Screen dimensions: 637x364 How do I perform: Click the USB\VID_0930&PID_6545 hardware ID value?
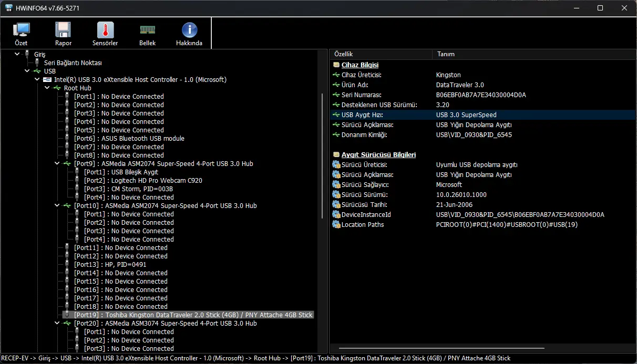coord(474,135)
